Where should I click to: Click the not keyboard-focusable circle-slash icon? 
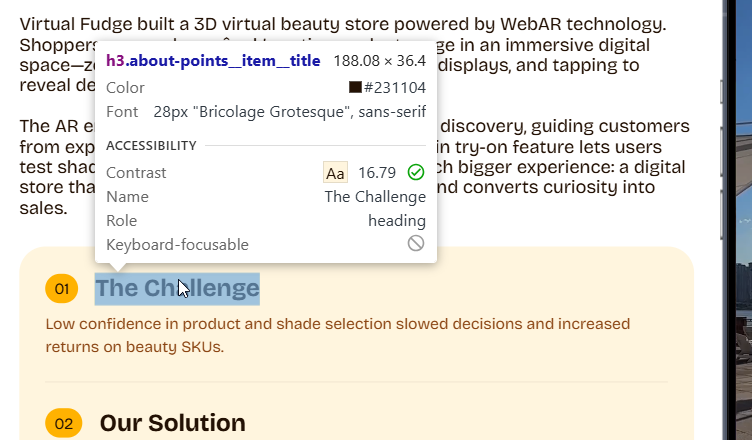[x=416, y=244]
